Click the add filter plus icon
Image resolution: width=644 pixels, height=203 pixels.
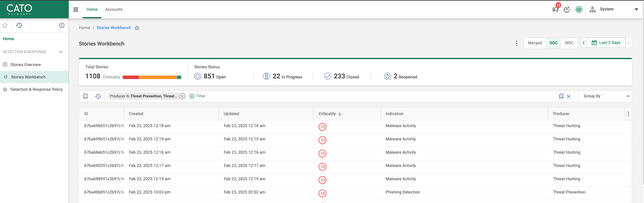pos(192,96)
